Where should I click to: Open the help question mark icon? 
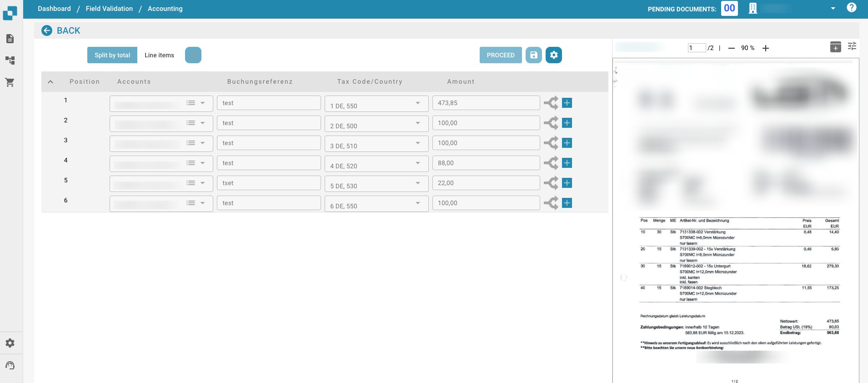[x=851, y=8]
